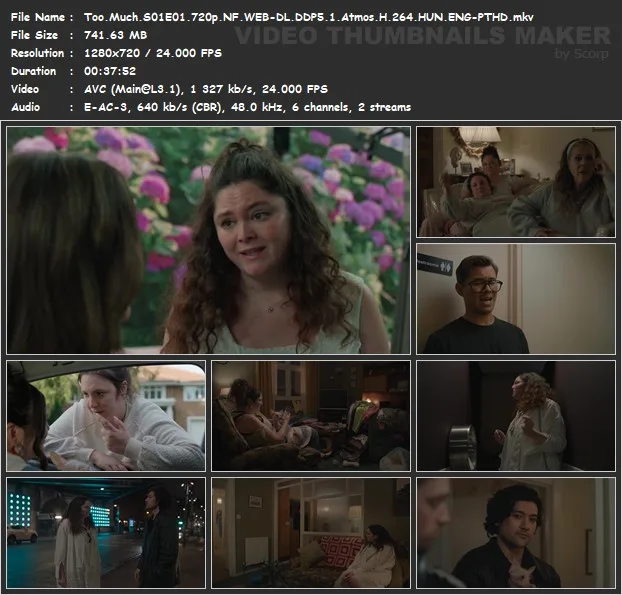
Task: Click the 'File Name' label
Action: tap(38, 17)
